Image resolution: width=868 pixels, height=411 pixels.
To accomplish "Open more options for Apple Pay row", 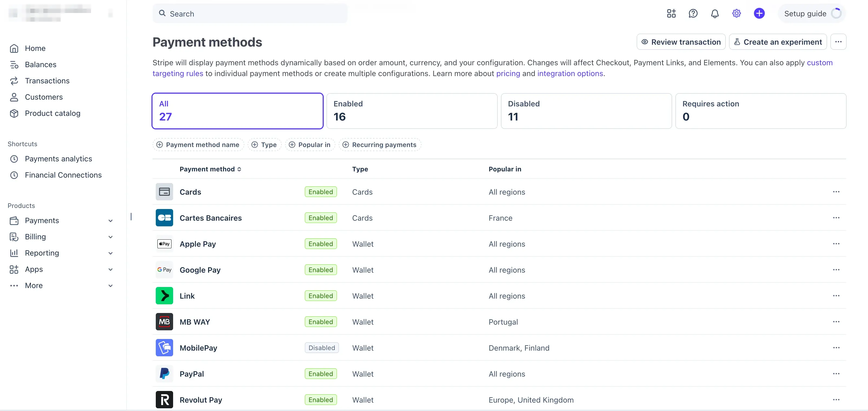I will [x=836, y=244].
